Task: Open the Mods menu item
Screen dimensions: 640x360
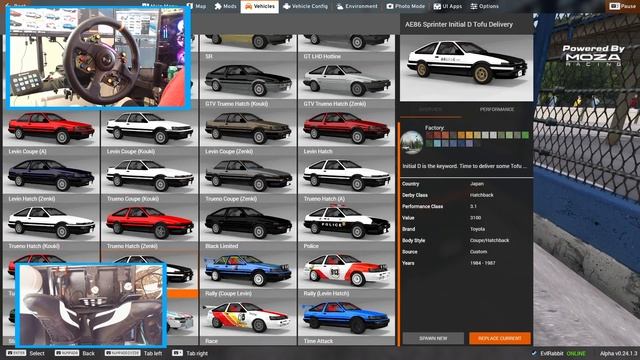Action: pyautogui.click(x=225, y=6)
